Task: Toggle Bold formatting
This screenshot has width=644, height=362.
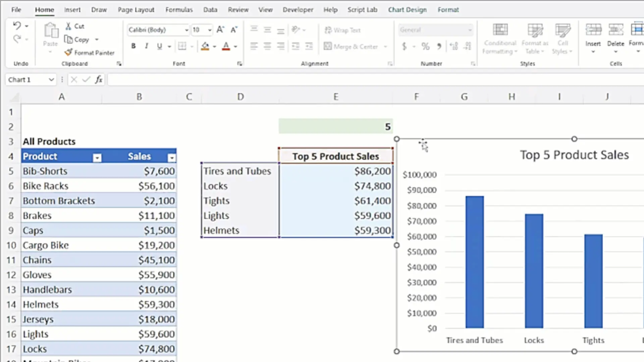Action: tap(133, 46)
